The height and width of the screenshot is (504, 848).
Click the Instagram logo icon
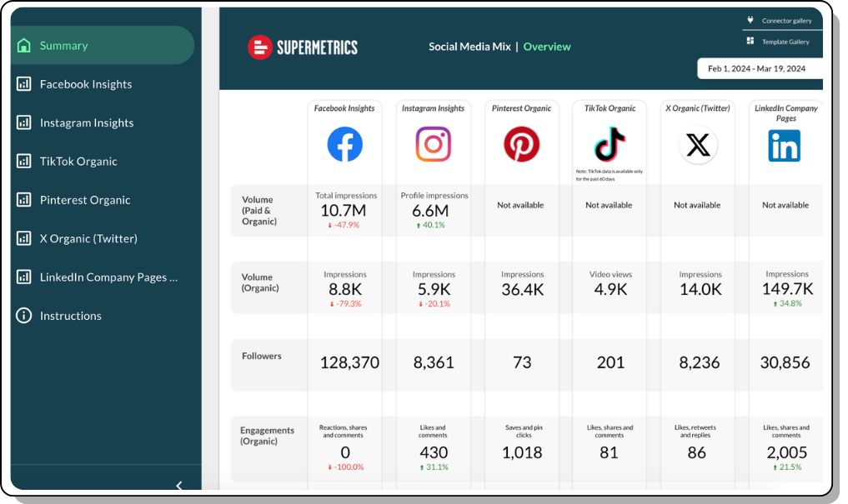point(433,144)
